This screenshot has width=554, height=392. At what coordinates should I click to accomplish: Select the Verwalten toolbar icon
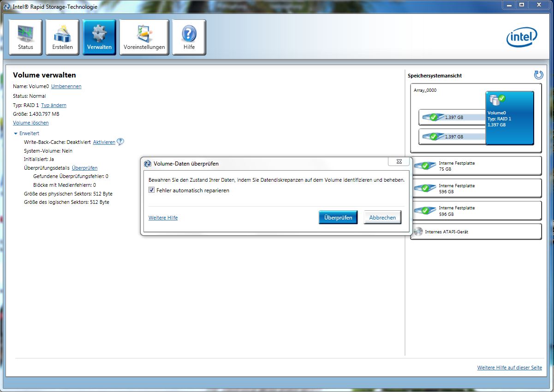click(x=99, y=37)
